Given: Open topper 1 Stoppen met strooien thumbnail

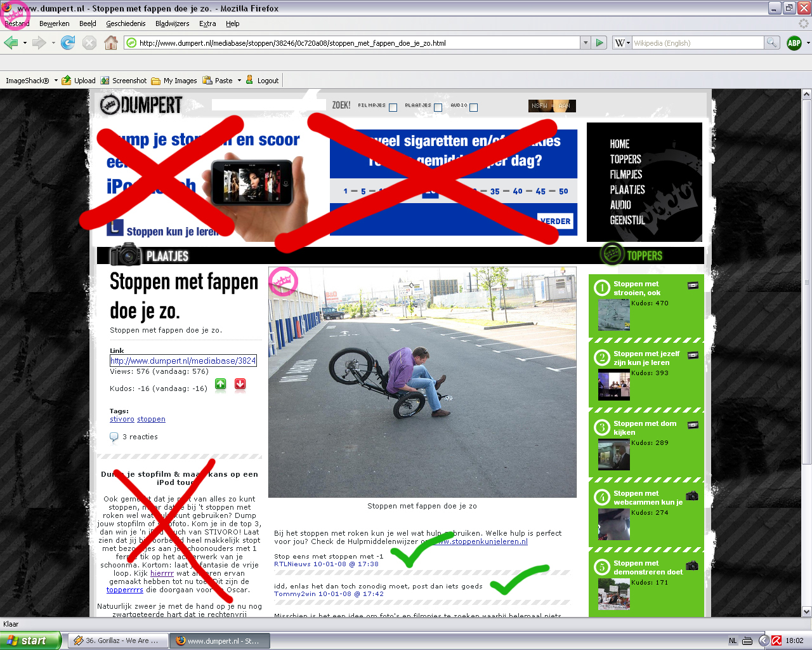Looking at the screenshot, I should [x=614, y=315].
